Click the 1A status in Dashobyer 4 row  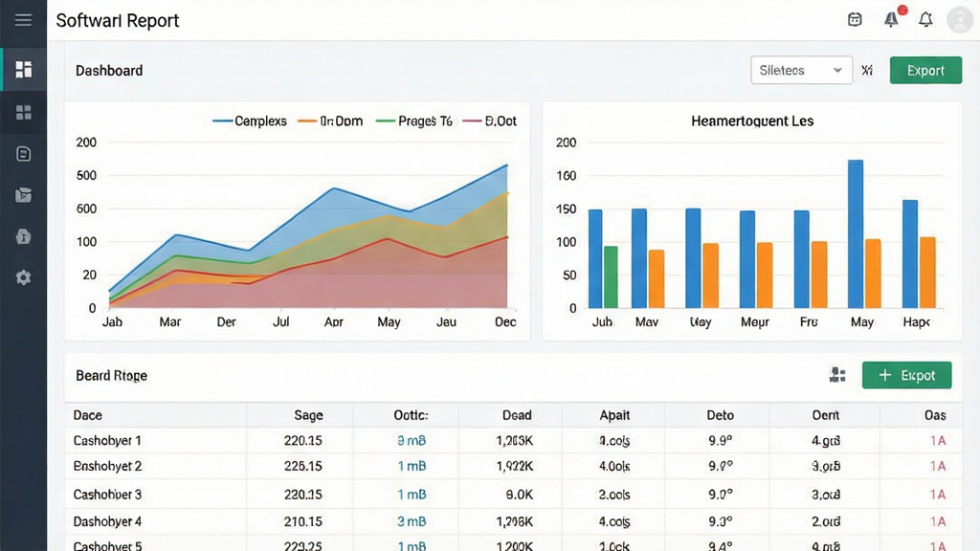[938, 521]
